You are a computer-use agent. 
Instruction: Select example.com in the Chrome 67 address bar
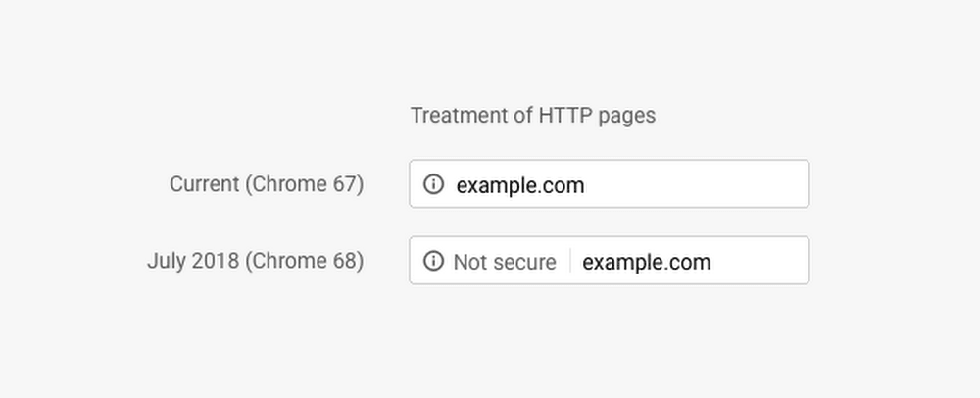(x=519, y=185)
